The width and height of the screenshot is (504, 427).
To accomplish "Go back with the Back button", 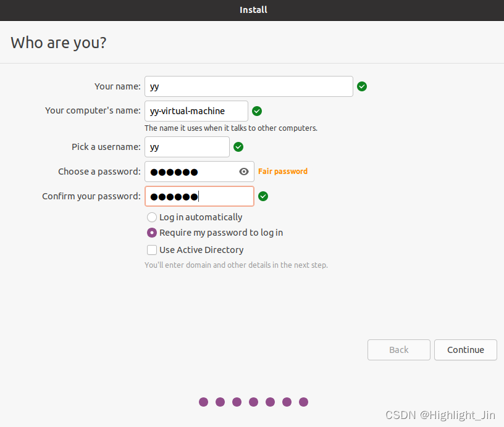I will tap(398, 350).
